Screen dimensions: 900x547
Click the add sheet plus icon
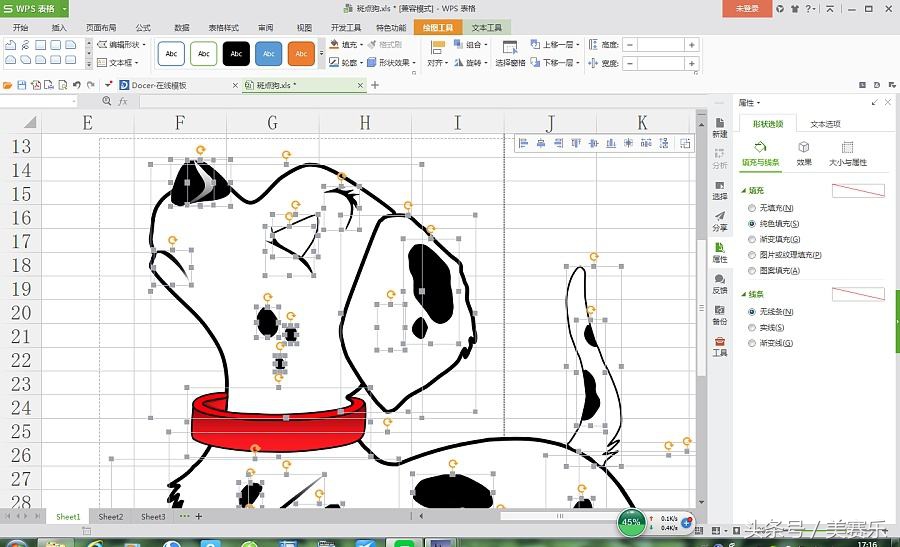tap(199, 517)
